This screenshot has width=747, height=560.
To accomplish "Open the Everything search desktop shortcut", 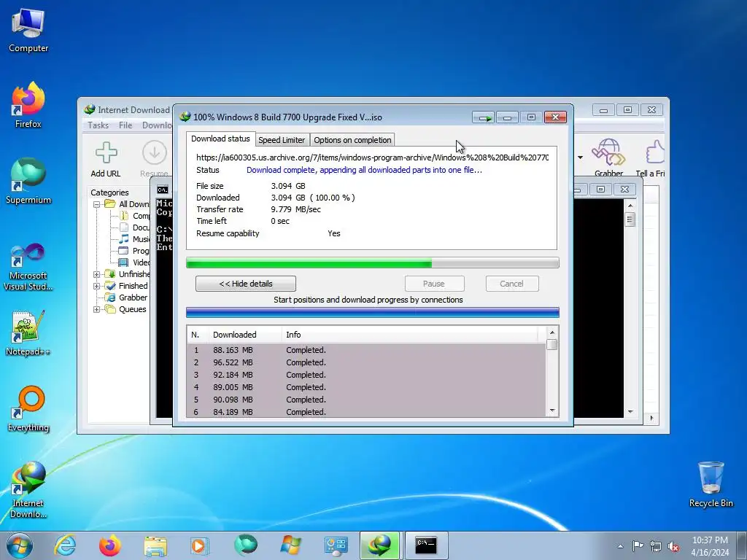I will click(x=28, y=408).
